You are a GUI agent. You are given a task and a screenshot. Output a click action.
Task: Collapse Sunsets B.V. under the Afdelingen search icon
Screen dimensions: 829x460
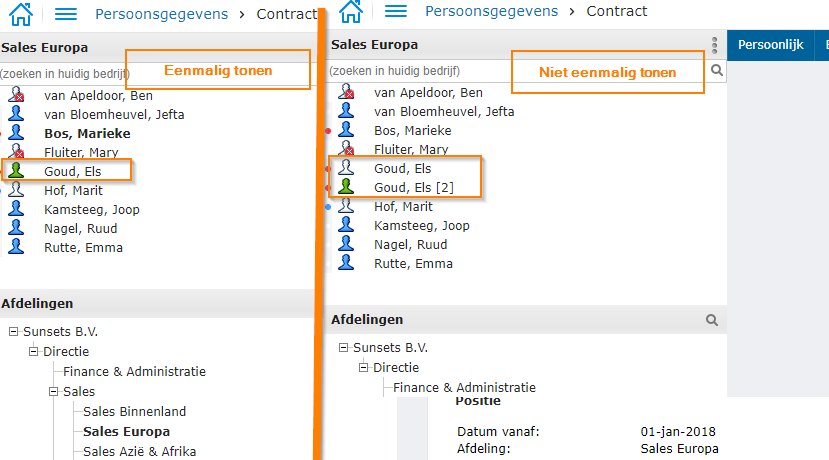coord(343,348)
